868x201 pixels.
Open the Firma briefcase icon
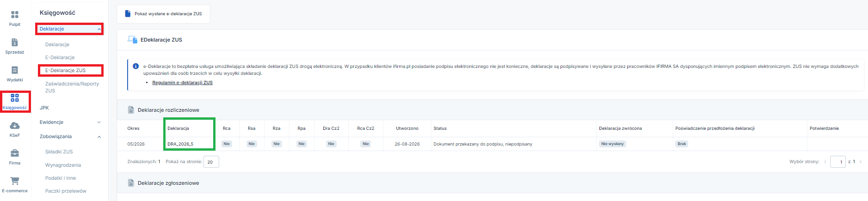point(15,153)
